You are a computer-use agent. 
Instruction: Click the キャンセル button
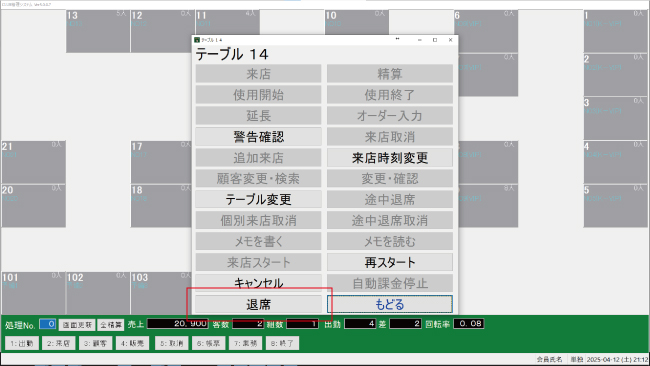258,283
